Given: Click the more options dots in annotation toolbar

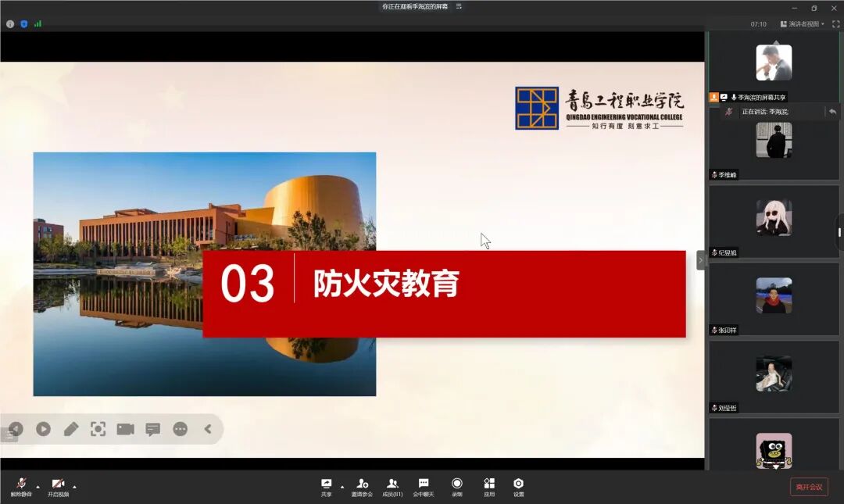Looking at the screenshot, I should click(x=179, y=429).
